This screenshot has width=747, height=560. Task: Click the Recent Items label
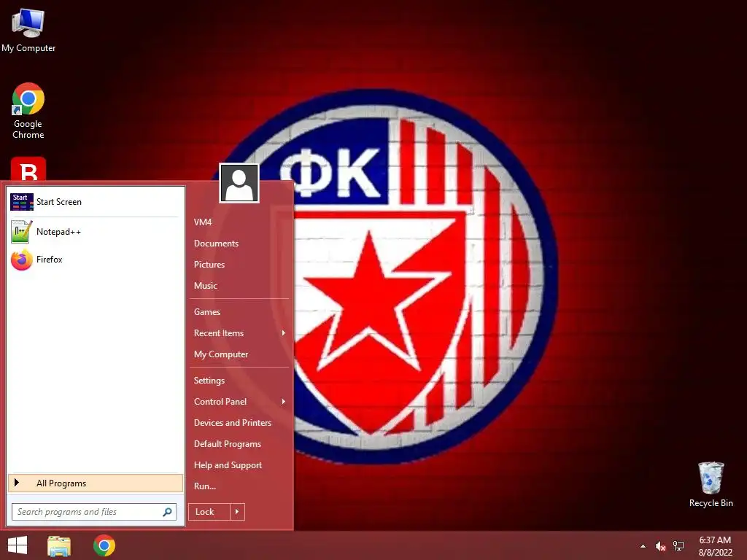click(219, 332)
